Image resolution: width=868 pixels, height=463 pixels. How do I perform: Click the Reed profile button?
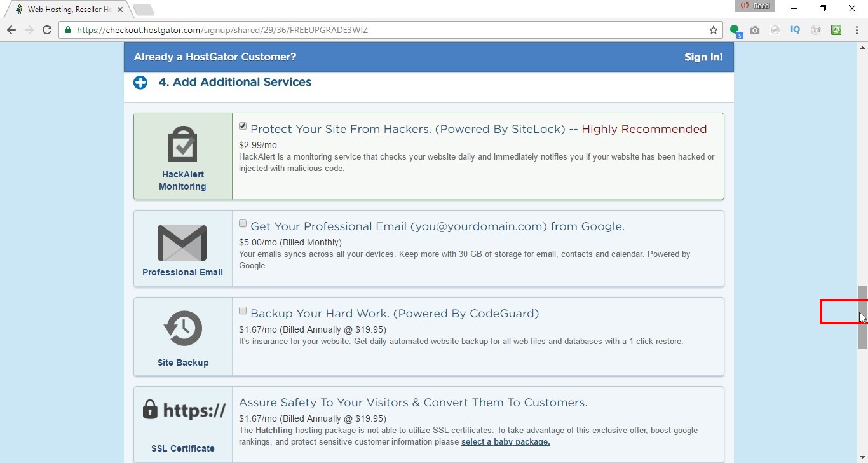pyautogui.click(x=754, y=6)
